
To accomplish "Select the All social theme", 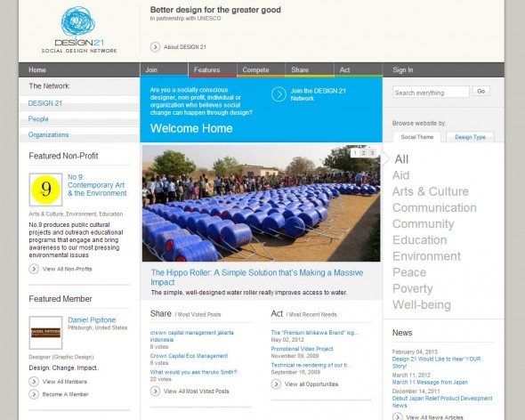I will 401,159.
